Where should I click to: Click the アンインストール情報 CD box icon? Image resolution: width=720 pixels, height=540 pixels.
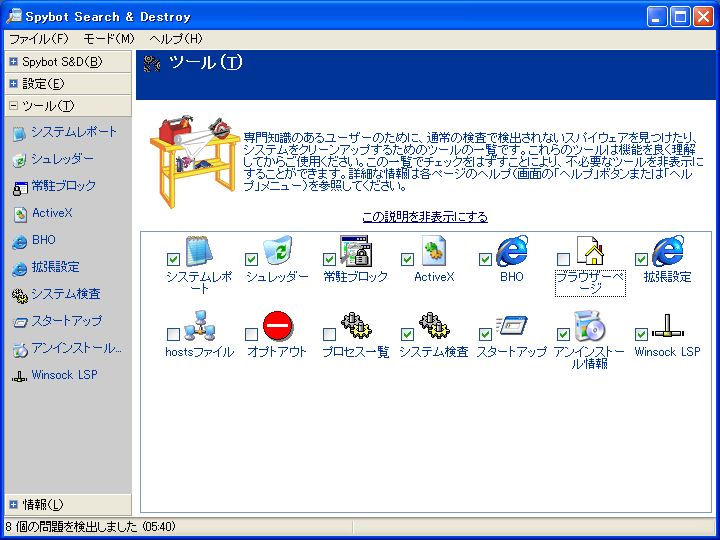click(590, 326)
